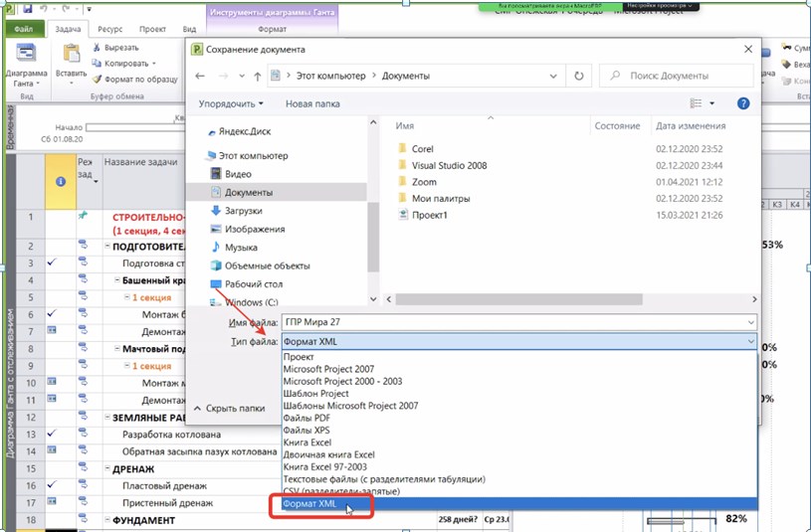Click the Cut (Вырезать) scissors icon
811x532 pixels.
98,48
